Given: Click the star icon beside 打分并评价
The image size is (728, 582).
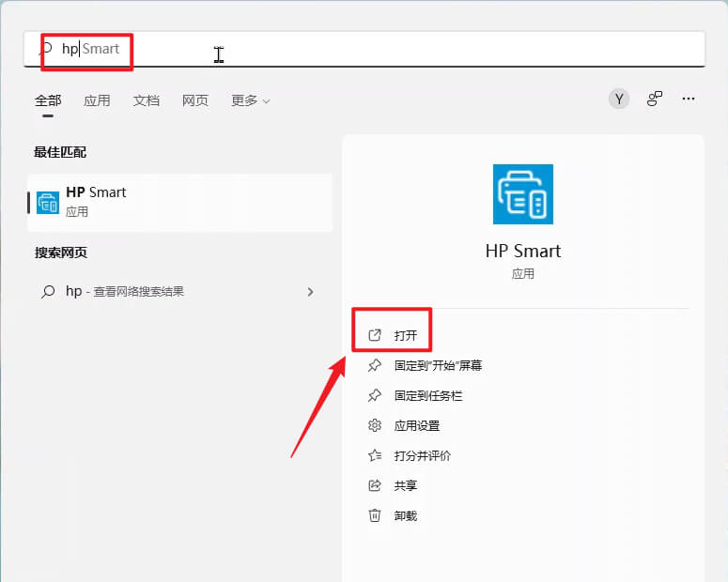Looking at the screenshot, I should 375,456.
